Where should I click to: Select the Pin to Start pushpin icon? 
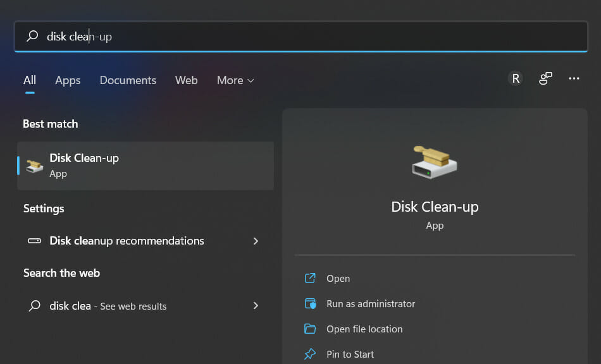pyautogui.click(x=311, y=354)
